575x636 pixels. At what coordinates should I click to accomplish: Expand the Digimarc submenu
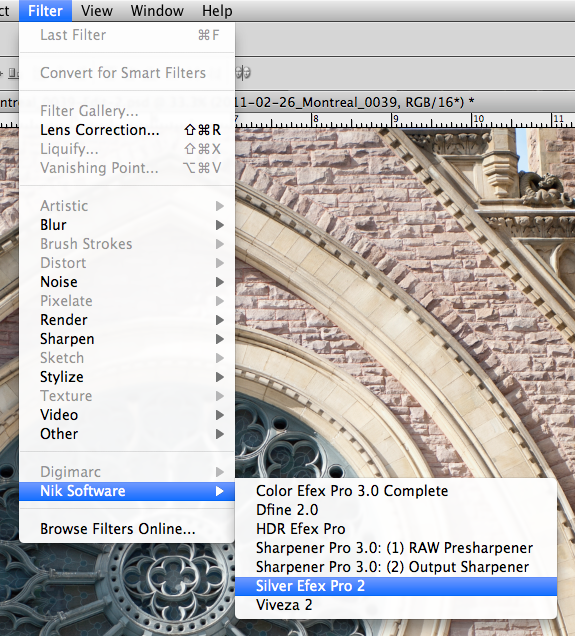[127, 472]
